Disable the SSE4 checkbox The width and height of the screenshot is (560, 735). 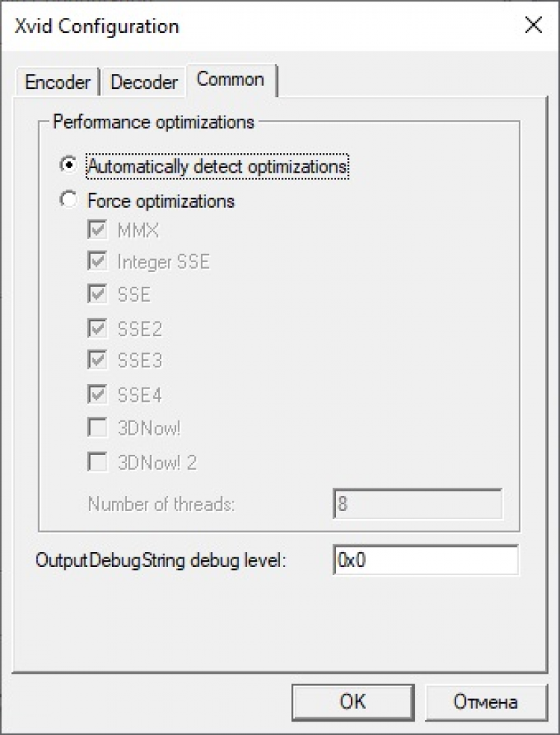[97, 394]
